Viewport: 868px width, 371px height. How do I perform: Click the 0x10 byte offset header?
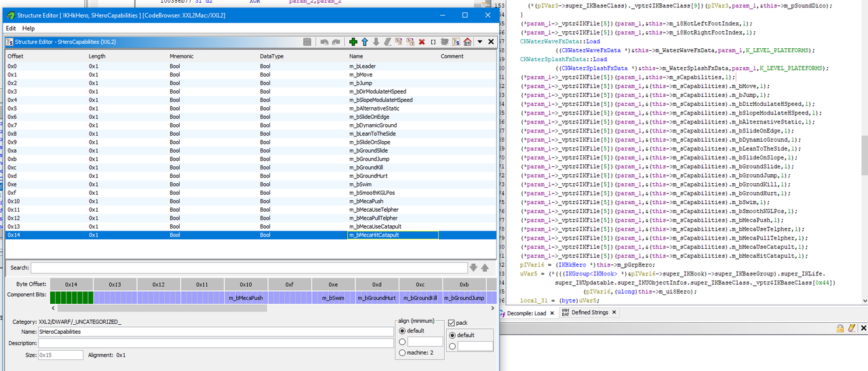pyautogui.click(x=245, y=284)
